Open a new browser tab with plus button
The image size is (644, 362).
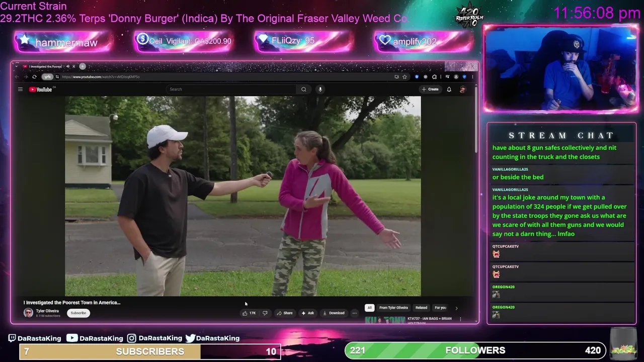pos(83,66)
